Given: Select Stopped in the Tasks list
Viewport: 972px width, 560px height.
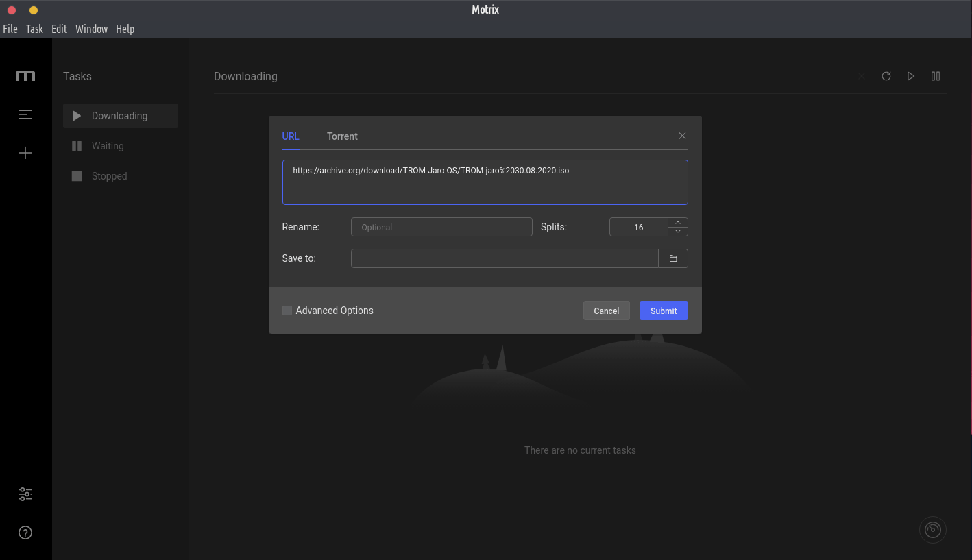Looking at the screenshot, I should [x=109, y=176].
